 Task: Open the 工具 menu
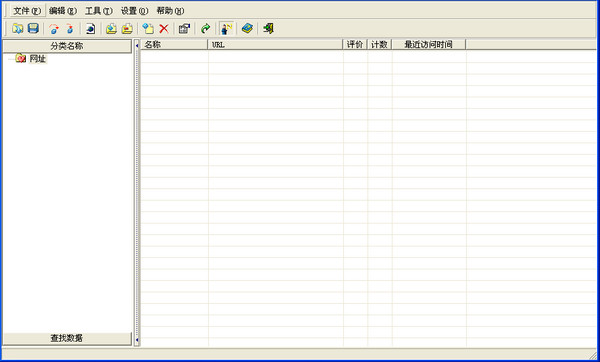pyautogui.click(x=99, y=11)
